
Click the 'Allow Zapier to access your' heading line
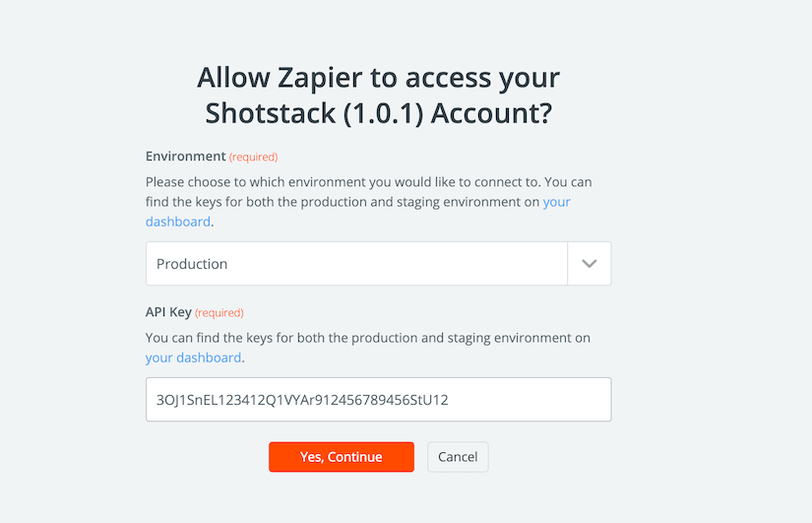click(x=378, y=78)
